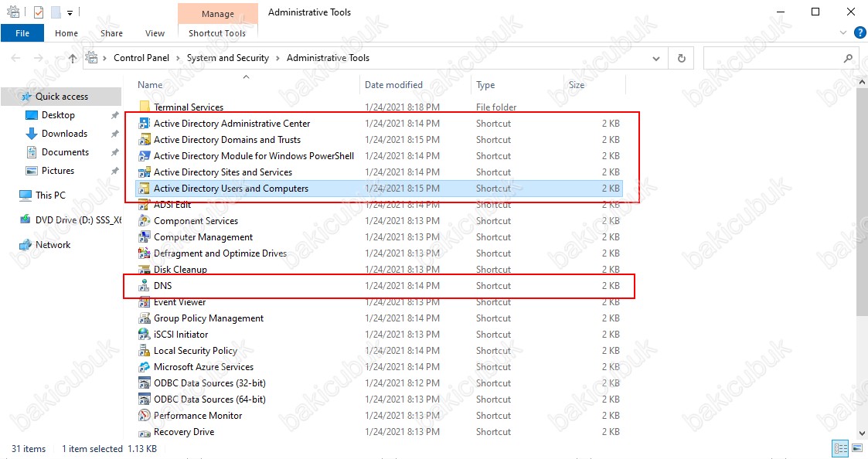Open the Help question mark icon
Viewport: 868px width, 459px height.
(x=860, y=33)
